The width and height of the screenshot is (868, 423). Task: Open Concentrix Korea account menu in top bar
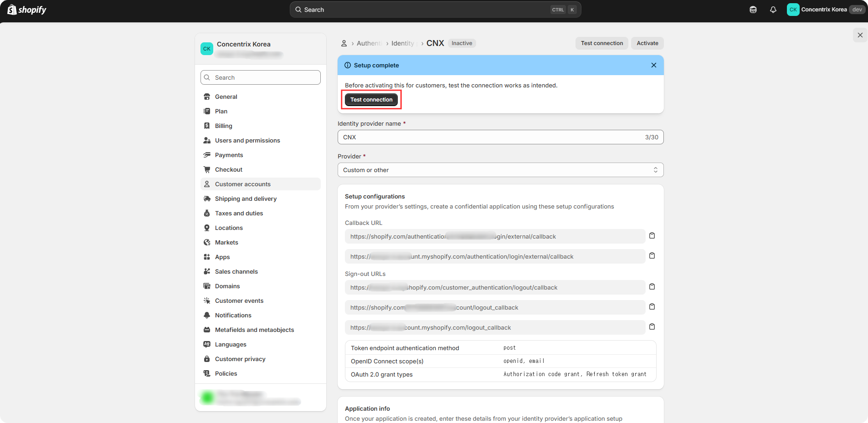(826, 10)
